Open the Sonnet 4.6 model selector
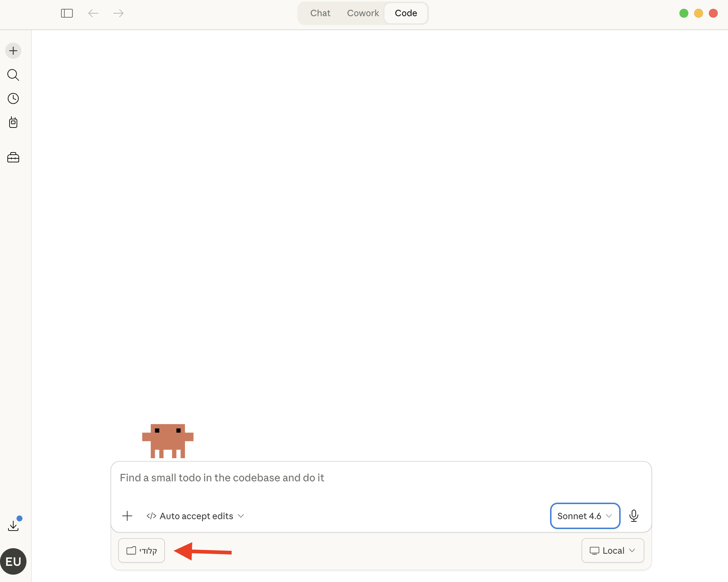The width and height of the screenshot is (728, 582). click(x=585, y=516)
